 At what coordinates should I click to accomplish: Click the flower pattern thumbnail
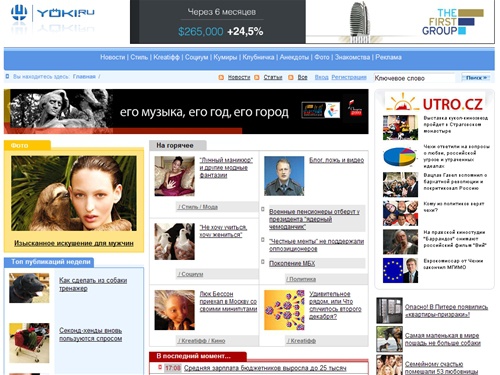[x=284, y=310]
